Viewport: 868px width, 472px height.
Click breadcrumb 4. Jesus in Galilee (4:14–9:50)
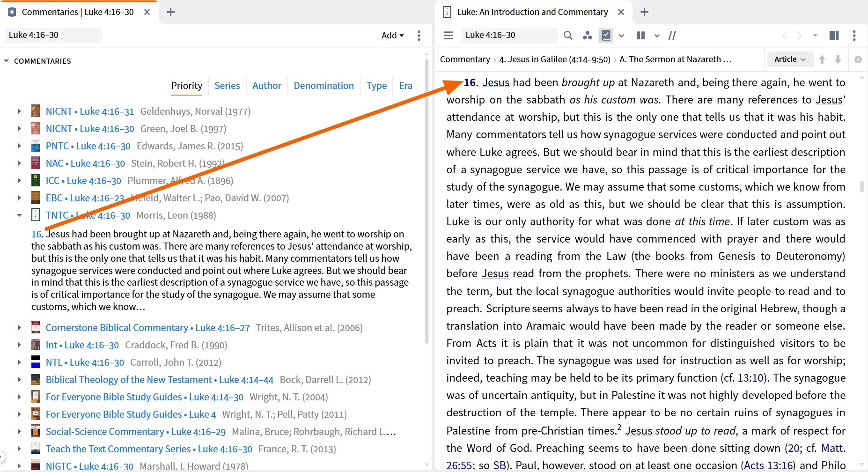[555, 59]
